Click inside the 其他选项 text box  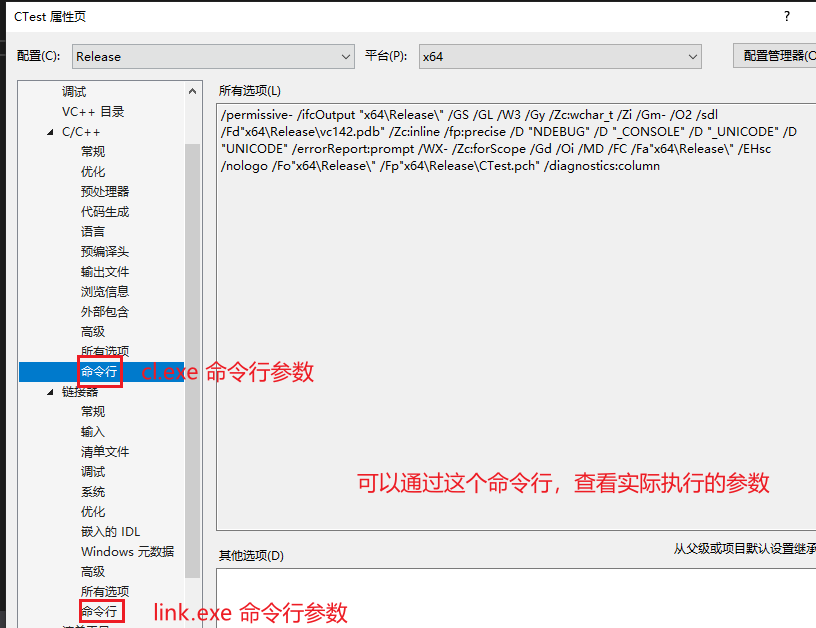(516, 598)
